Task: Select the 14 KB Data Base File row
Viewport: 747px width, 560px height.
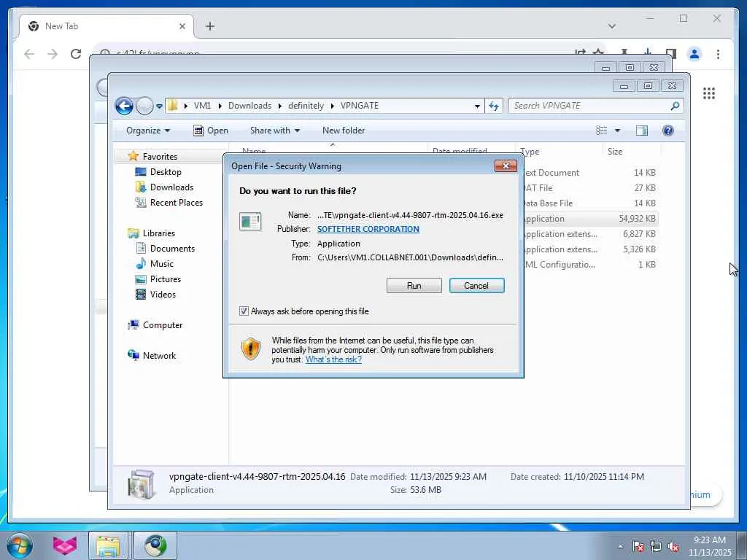Action: coord(591,203)
